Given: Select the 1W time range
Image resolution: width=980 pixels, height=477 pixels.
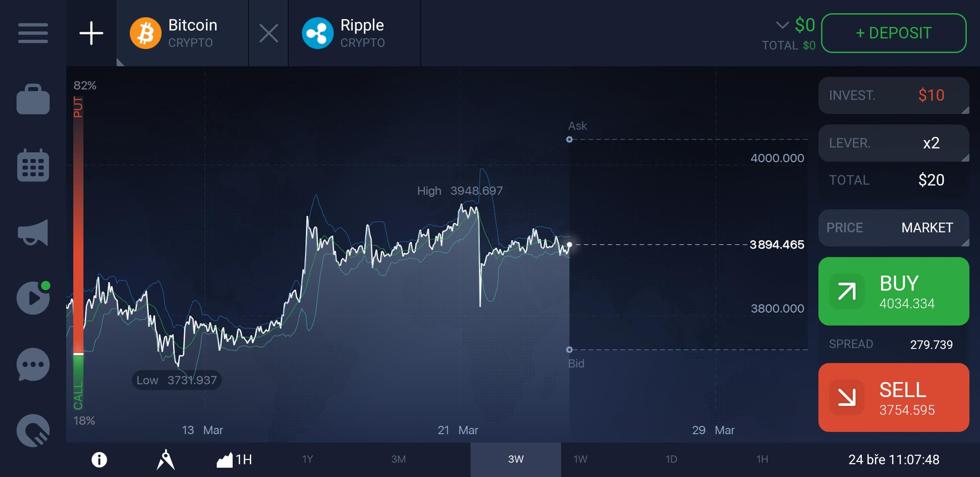Looking at the screenshot, I should click(580, 459).
